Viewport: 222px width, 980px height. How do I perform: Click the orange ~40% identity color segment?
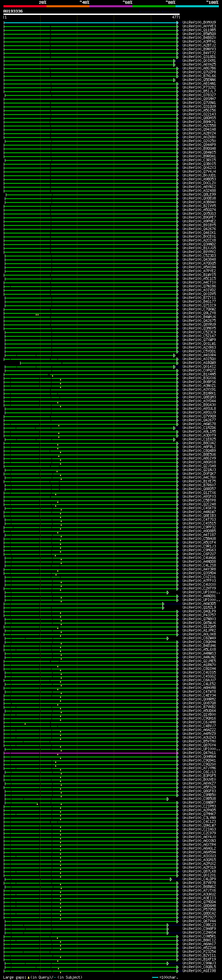coord(68,6)
